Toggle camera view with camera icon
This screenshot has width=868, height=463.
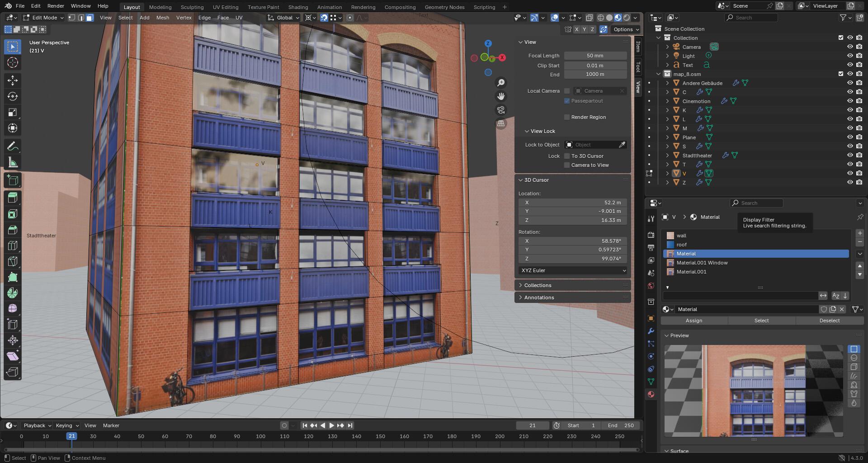tap(501, 110)
